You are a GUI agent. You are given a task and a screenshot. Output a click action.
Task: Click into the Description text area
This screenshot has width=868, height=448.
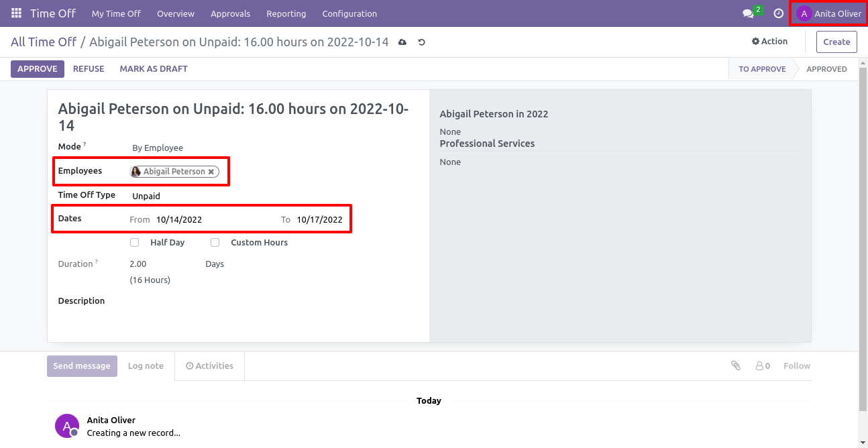point(274,301)
